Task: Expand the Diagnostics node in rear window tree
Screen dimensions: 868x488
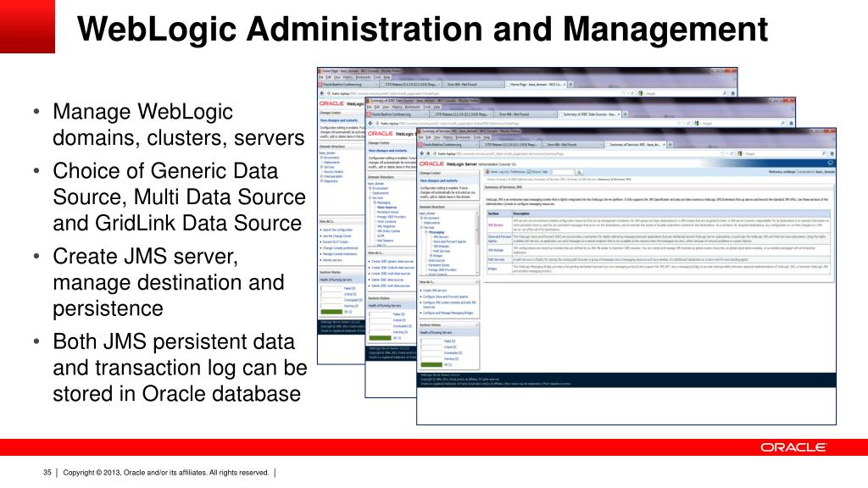Action: click(321, 181)
